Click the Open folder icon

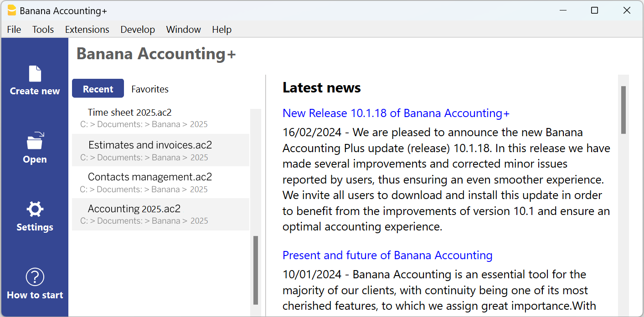click(35, 141)
